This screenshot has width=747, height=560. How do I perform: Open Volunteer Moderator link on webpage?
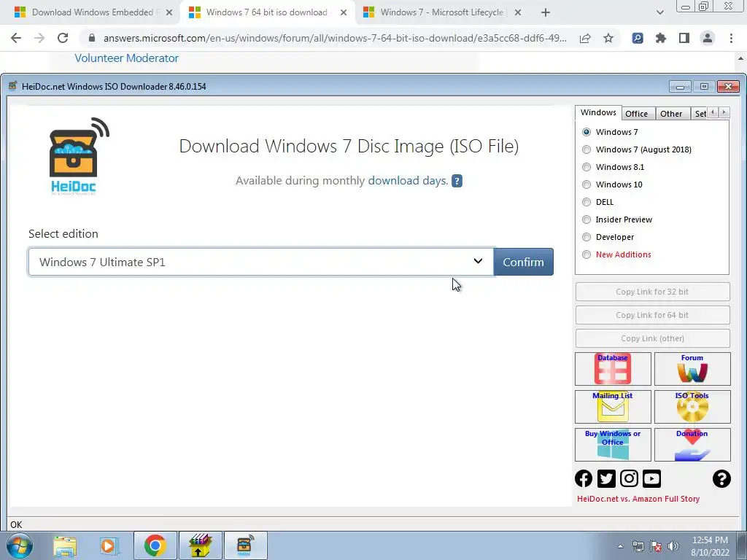click(x=126, y=58)
